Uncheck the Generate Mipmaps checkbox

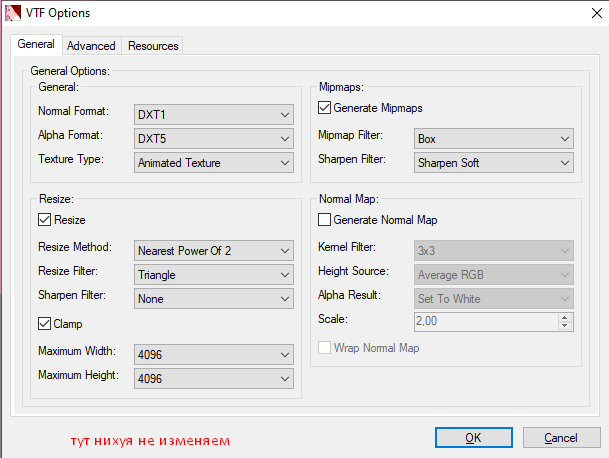coord(324,108)
